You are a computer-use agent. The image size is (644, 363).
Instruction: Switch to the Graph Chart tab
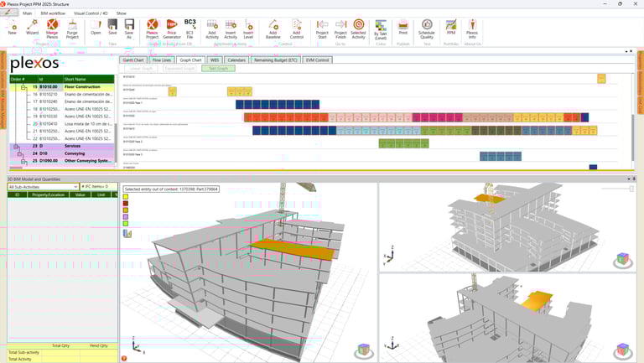point(190,60)
